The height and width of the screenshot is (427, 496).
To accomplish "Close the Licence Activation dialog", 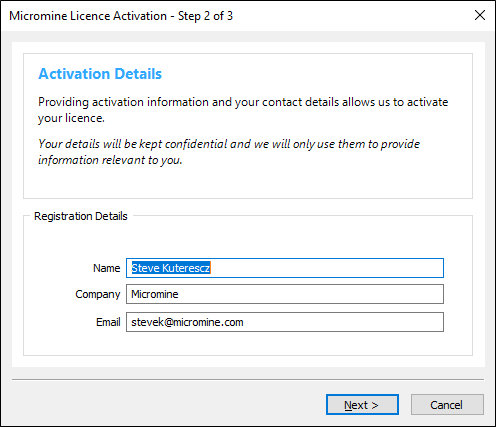I will (x=480, y=15).
